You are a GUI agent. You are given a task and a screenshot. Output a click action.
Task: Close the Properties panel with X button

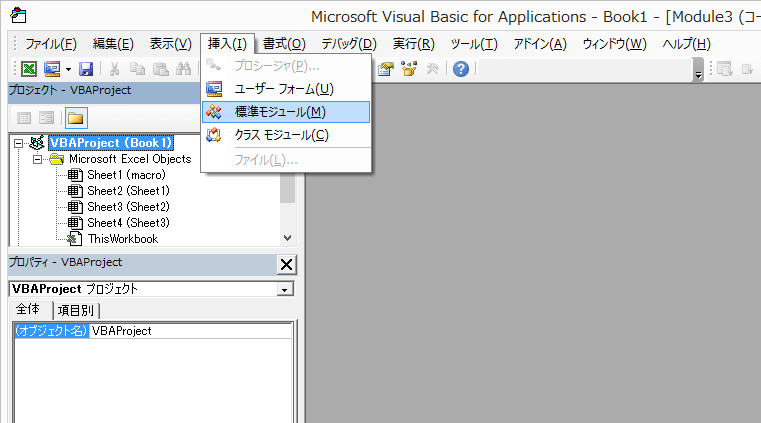[286, 264]
